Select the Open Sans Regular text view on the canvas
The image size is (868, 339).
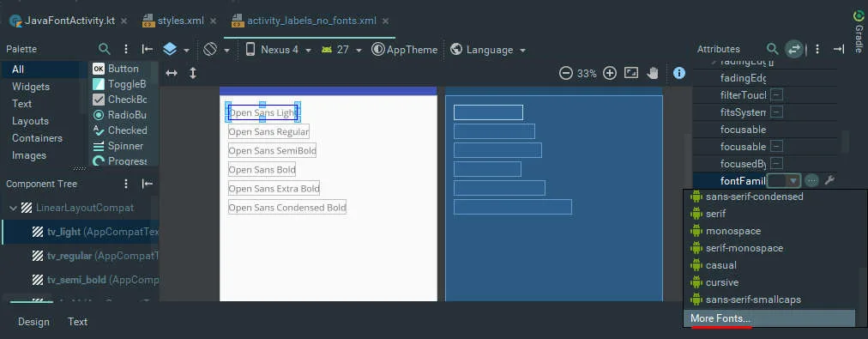click(x=268, y=132)
